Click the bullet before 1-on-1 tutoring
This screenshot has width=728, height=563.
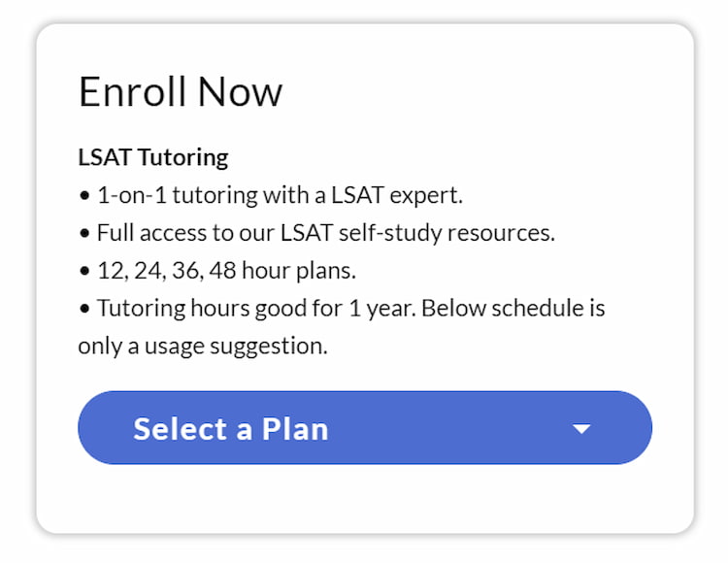point(84,195)
